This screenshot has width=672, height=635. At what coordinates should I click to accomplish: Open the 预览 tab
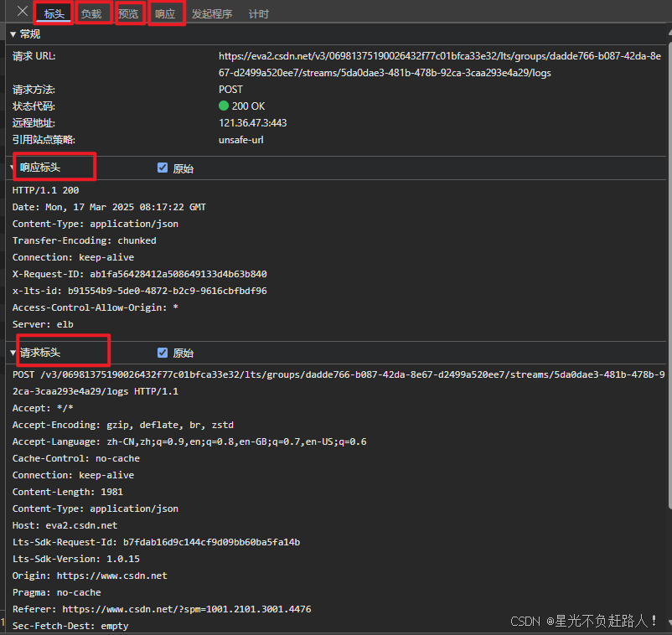tap(128, 13)
